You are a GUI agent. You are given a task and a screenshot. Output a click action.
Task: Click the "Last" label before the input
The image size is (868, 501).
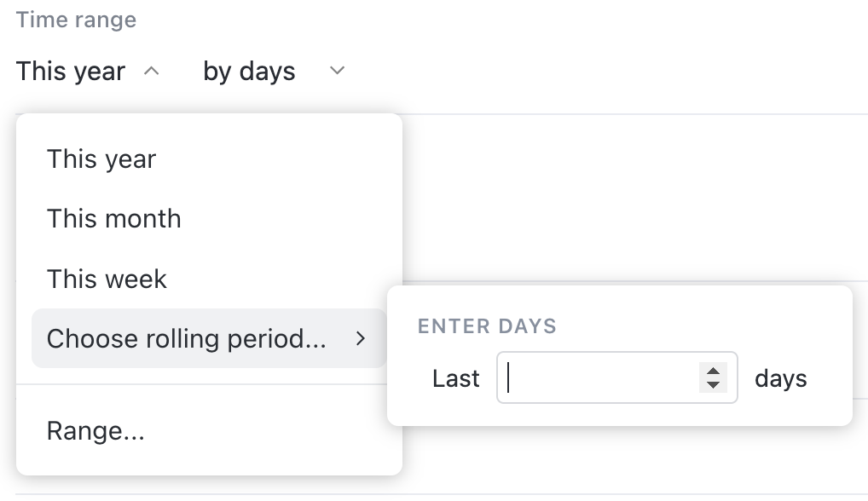point(456,378)
